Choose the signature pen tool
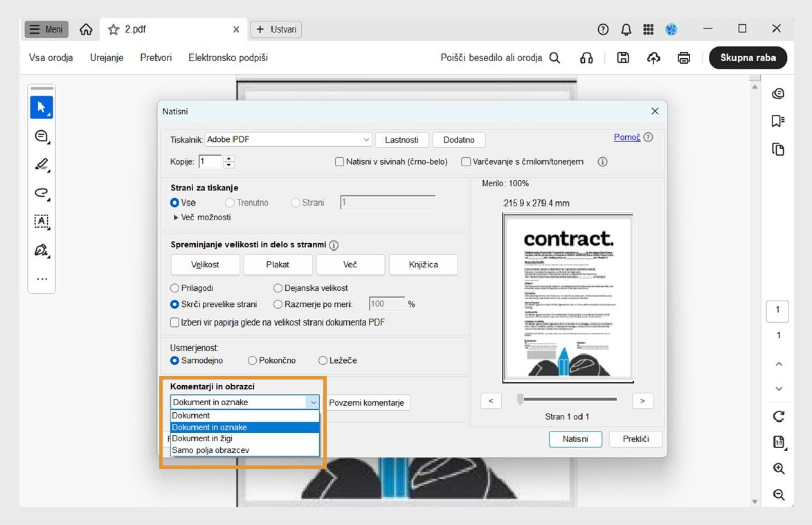The width and height of the screenshot is (812, 525). (x=42, y=251)
